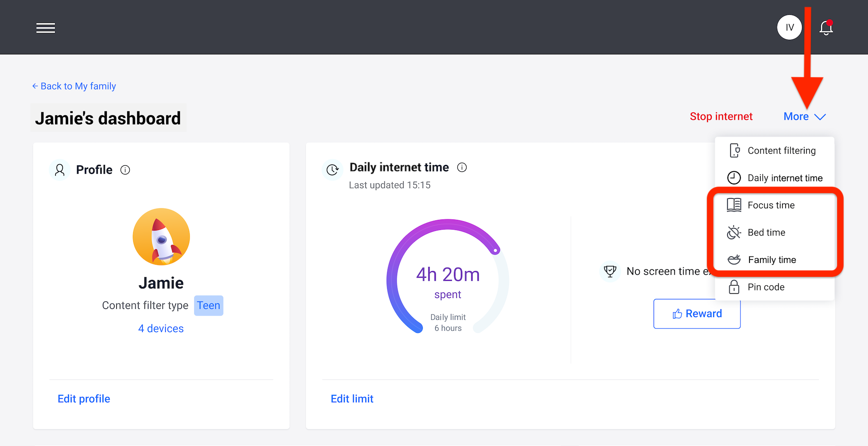The image size is (868, 446).
Task: Click the notification bell icon
Action: coord(826,27)
